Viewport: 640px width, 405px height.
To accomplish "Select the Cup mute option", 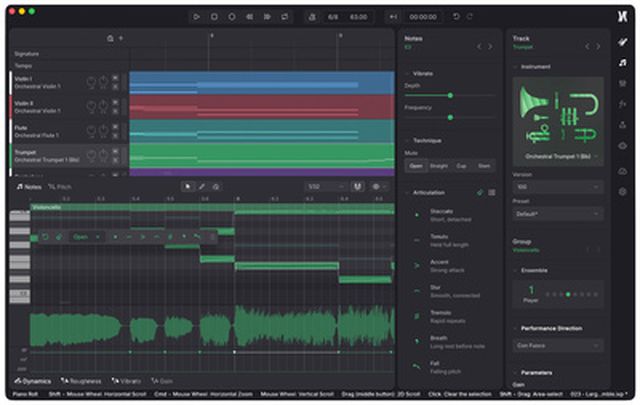I will 461,166.
